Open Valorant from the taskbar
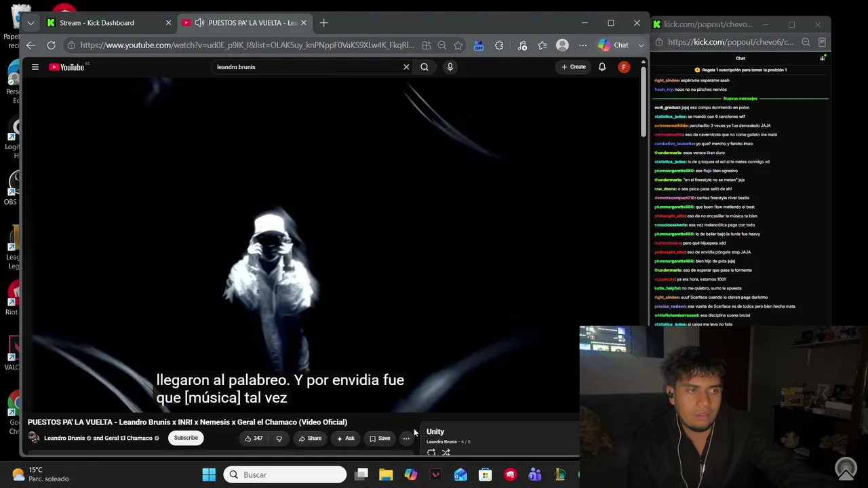The width and height of the screenshot is (868, 488). click(x=435, y=474)
